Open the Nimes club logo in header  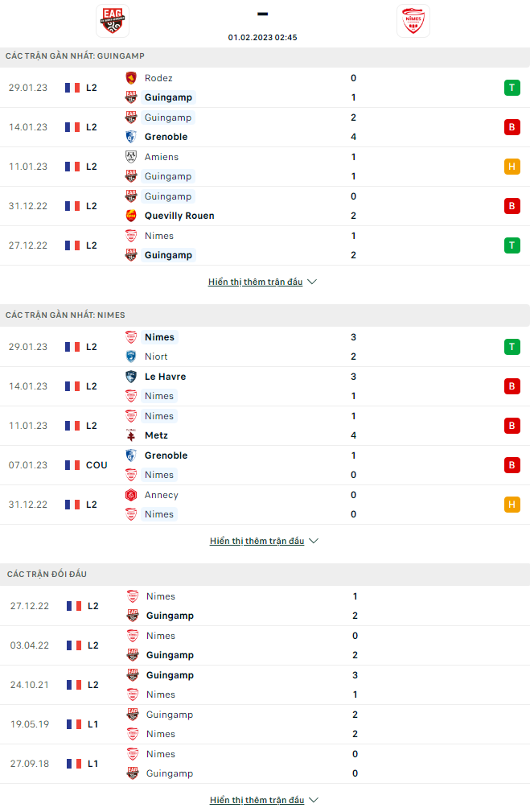[x=413, y=21]
